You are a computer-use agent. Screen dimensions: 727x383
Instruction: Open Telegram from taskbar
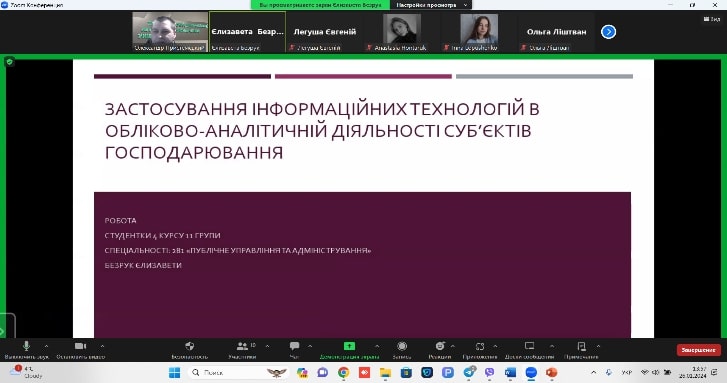[x=469, y=372]
